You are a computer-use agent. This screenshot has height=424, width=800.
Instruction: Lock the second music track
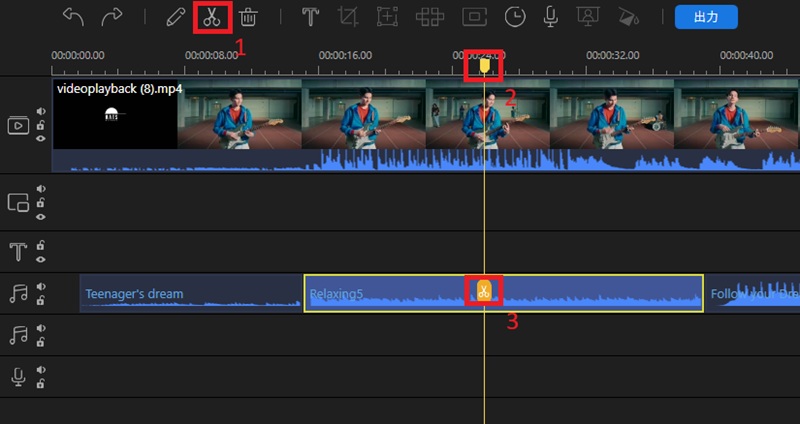tap(41, 342)
